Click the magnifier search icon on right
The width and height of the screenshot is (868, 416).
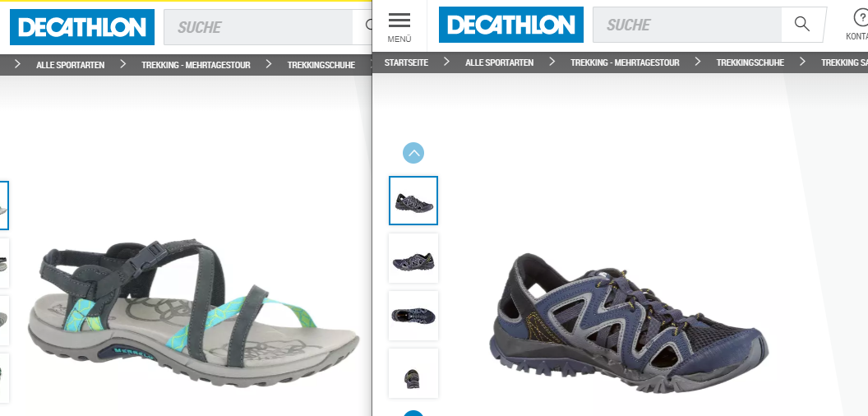(801, 25)
